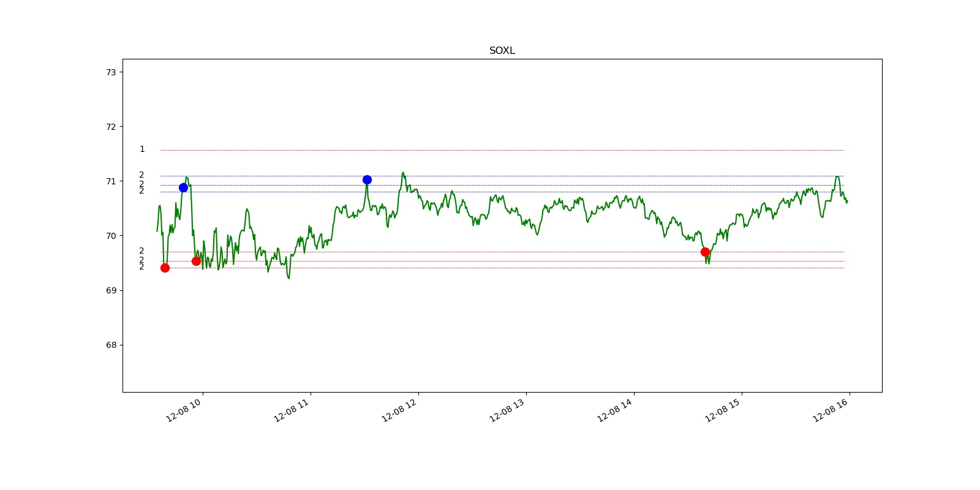
Task: Click the y-axis label 71
Action: click(111, 181)
